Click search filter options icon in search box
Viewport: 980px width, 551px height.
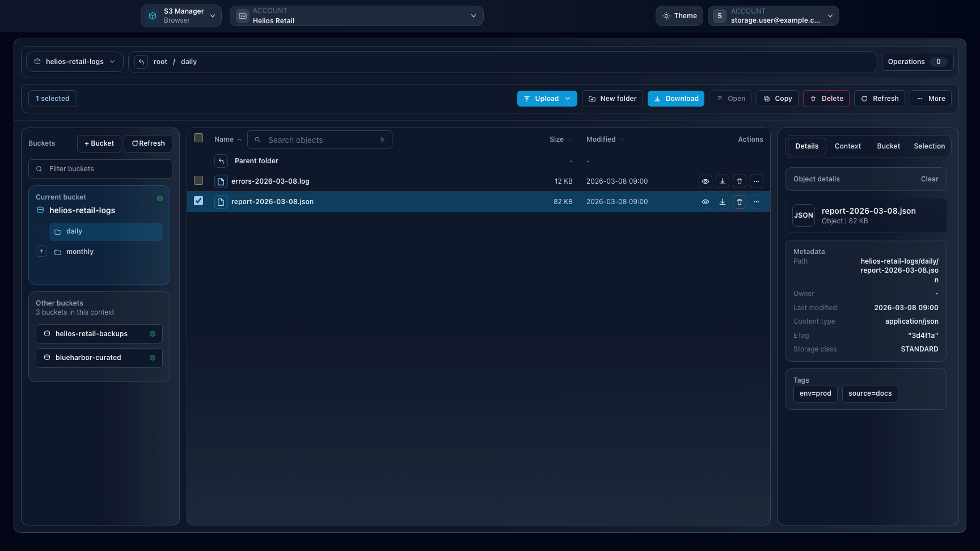[382, 139]
